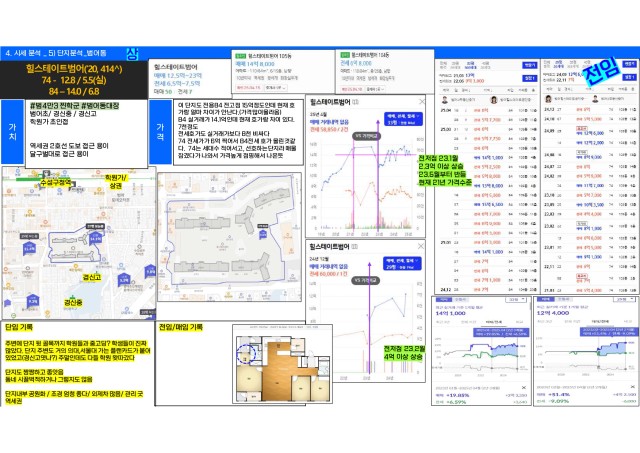
Task: Close the 힐스테이트범어 33평 price chart panel
Action: (x=422, y=102)
